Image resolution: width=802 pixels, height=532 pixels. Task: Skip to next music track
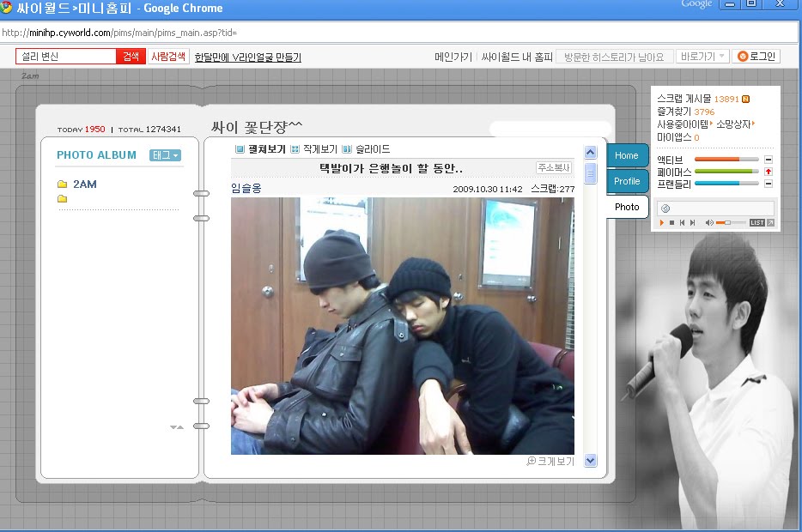point(693,223)
